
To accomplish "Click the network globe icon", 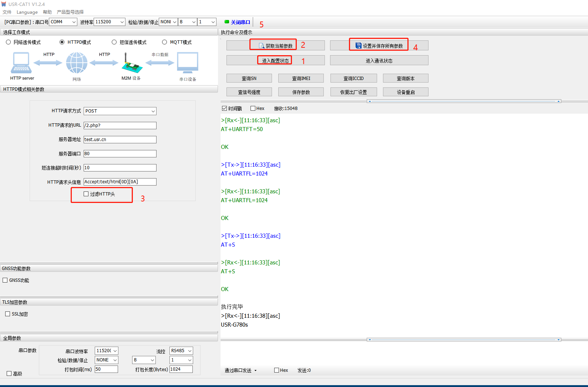I will pos(77,63).
